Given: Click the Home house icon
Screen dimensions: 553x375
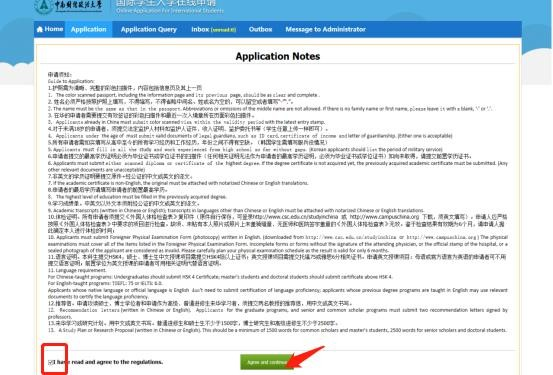Looking at the screenshot, I should [40, 29].
